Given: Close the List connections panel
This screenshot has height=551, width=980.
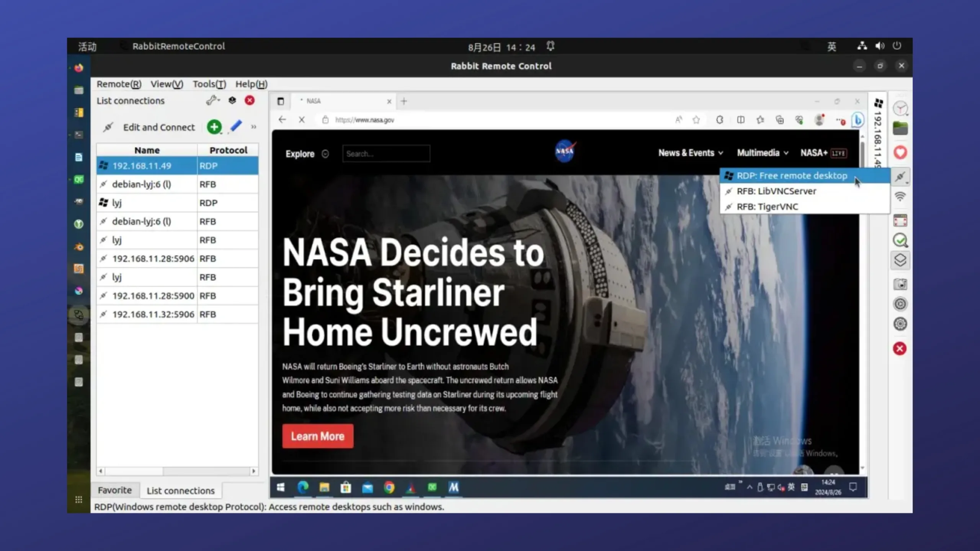Looking at the screenshot, I should coord(250,100).
